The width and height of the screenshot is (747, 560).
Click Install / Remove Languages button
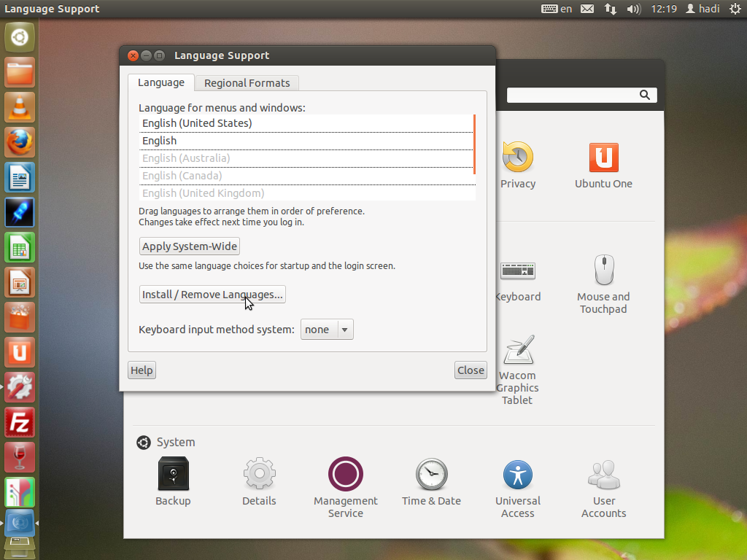click(x=212, y=295)
